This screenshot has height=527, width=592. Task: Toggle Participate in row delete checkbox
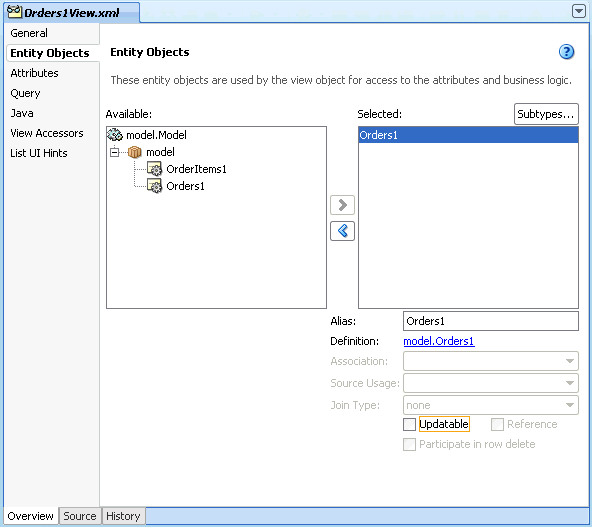tap(409, 444)
